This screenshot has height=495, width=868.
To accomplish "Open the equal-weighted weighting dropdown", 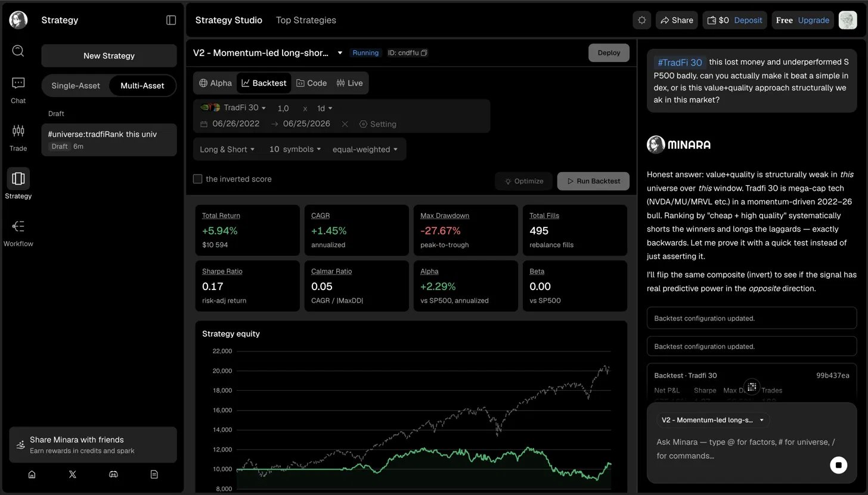I will pyautogui.click(x=365, y=150).
